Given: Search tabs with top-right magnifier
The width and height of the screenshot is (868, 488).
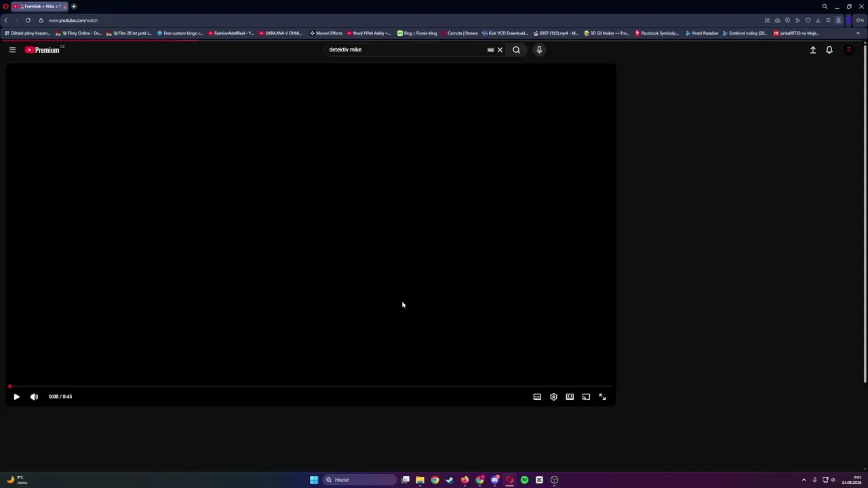Looking at the screenshot, I should (x=825, y=6).
